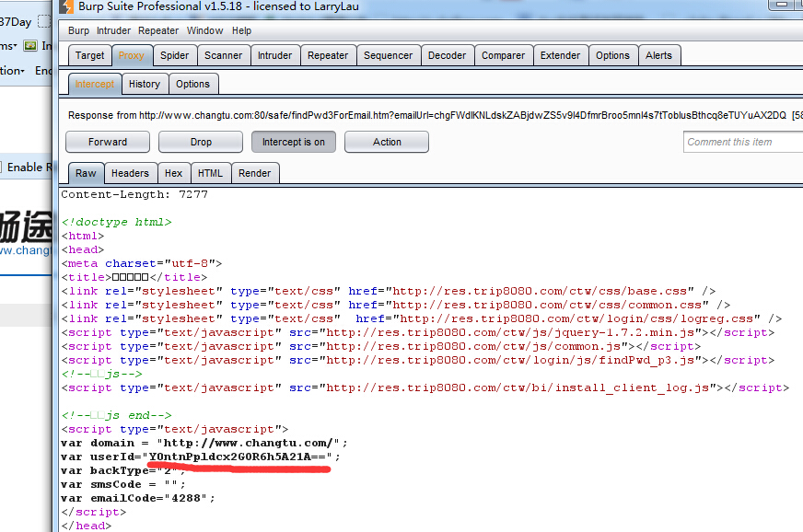Go to the Intruder tool tab
Viewport: 803px width, 532px height.
(x=274, y=55)
